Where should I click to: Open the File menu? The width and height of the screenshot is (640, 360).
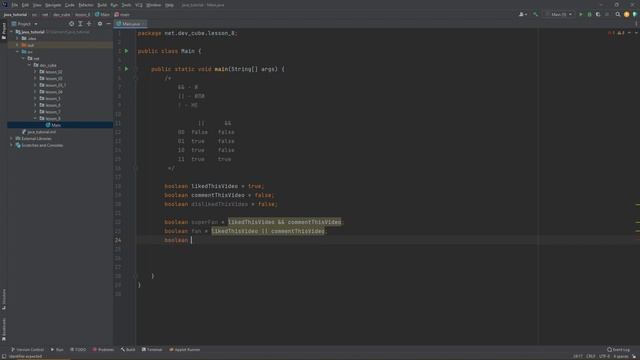(x=15, y=5)
